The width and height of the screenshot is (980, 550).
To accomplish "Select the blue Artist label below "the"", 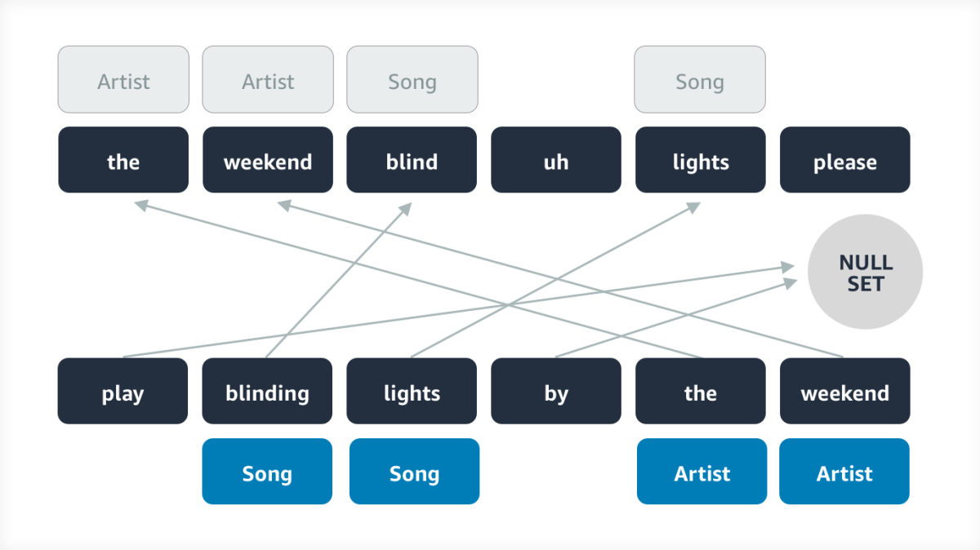I will click(702, 472).
